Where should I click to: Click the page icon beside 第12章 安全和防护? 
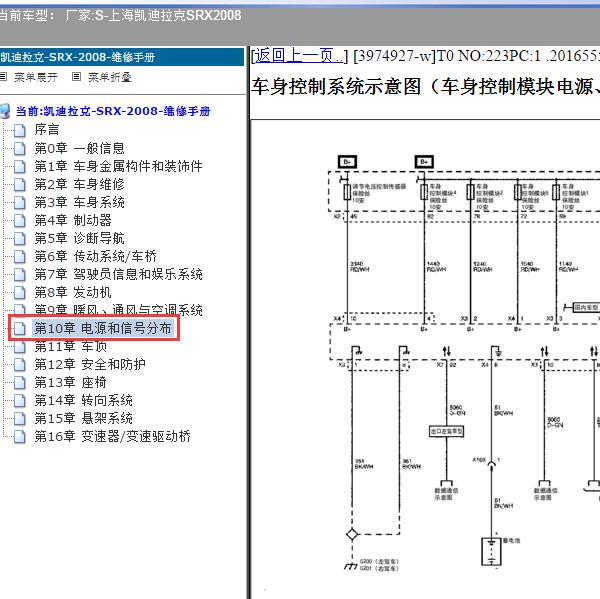tap(20, 364)
